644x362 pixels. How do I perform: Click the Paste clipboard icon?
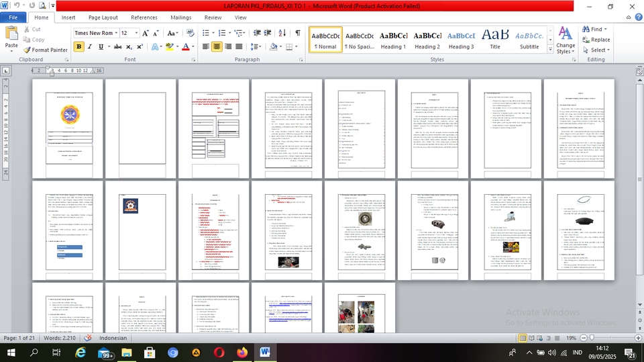point(11,34)
